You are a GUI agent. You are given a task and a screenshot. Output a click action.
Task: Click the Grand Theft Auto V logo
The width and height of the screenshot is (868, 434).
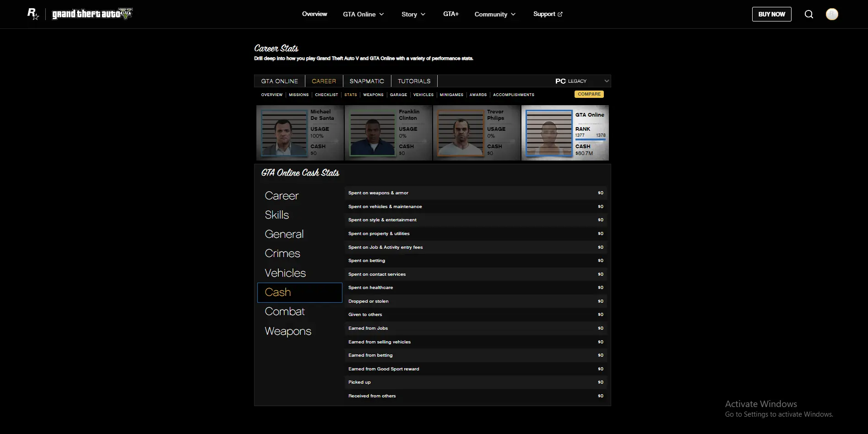pos(92,14)
